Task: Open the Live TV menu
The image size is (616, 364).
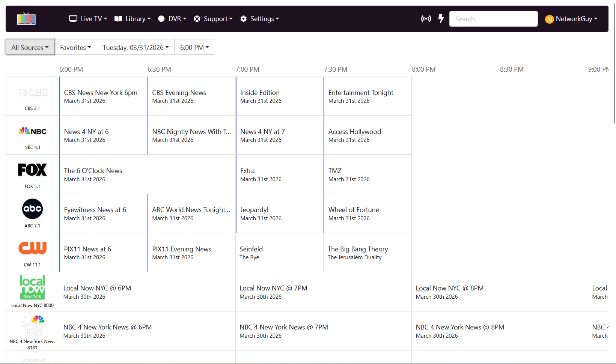Action: point(88,19)
